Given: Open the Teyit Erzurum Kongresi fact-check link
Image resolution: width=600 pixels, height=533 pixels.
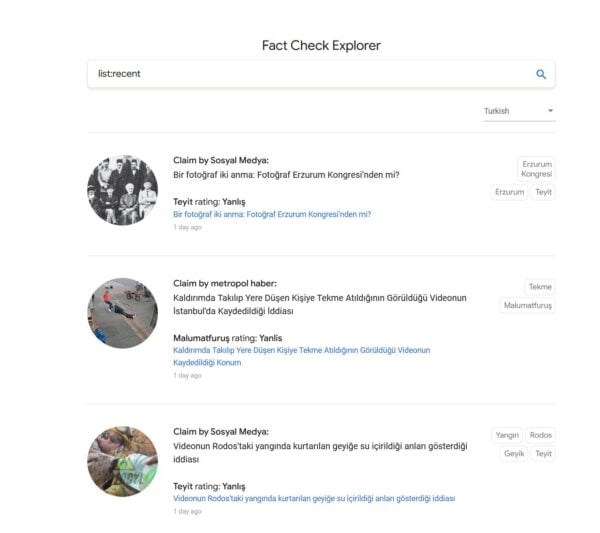Looking at the screenshot, I should click(272, 214).
